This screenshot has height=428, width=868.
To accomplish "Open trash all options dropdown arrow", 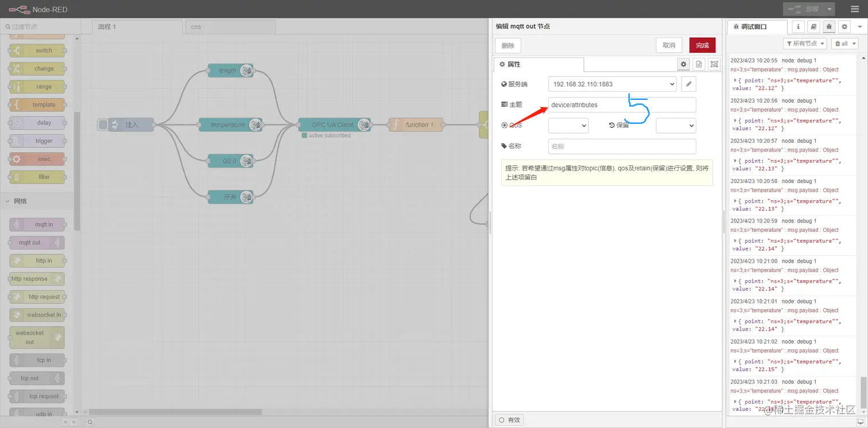I will 854,44.
